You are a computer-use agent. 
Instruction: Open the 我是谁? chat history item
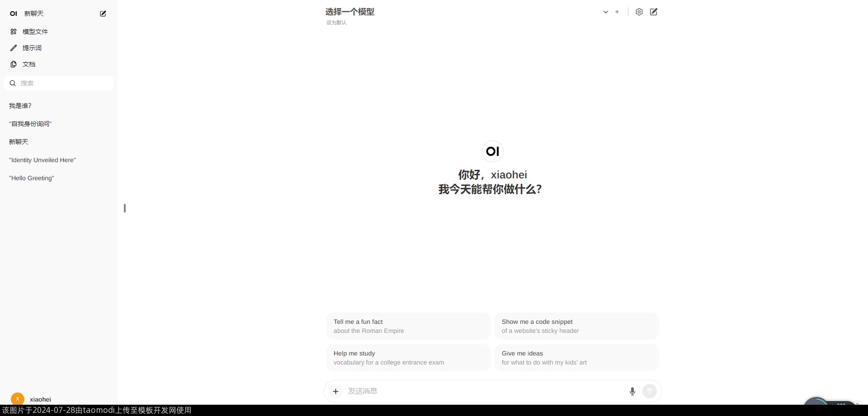tap(20, 106)
